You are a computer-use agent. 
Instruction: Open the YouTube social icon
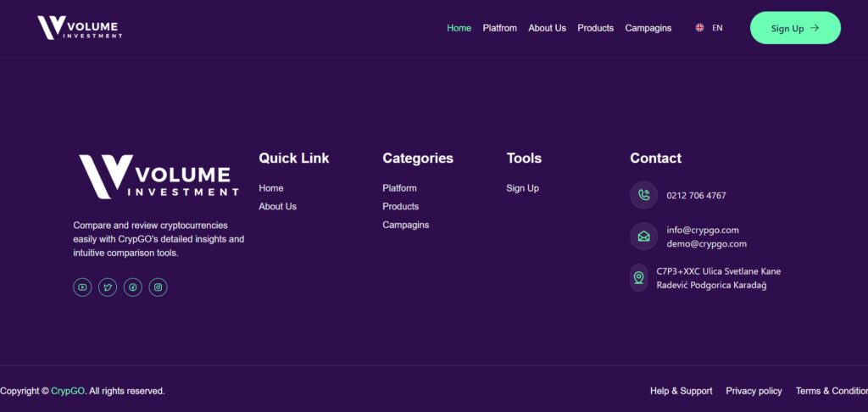coord(82,287)
